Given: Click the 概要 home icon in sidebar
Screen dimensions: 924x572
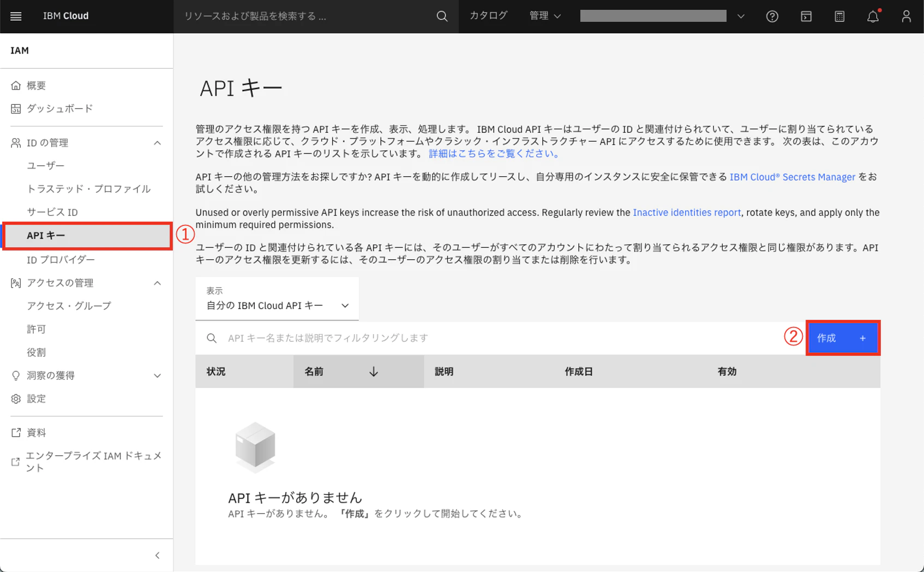Looking at the screenshot, I should (x=16, y=86).
